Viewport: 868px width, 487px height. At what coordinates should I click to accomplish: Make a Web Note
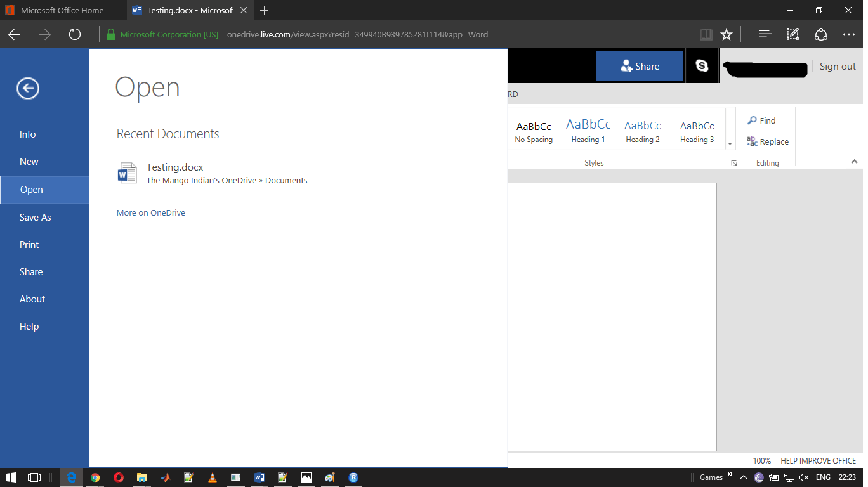pos(792,34)
